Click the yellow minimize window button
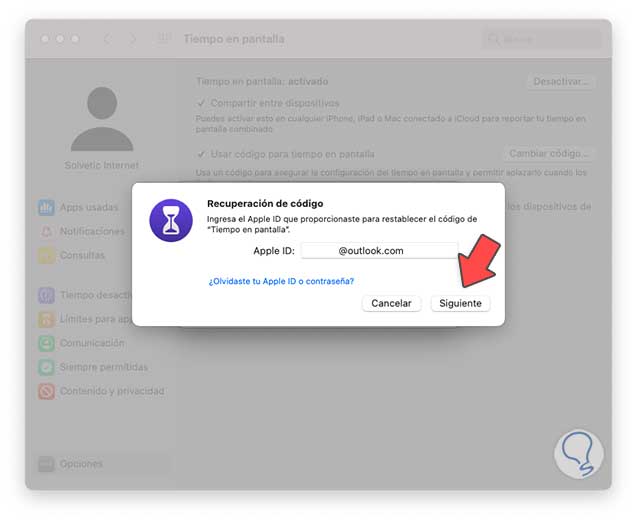Viewport: 637px width, 521px height. 60,39
